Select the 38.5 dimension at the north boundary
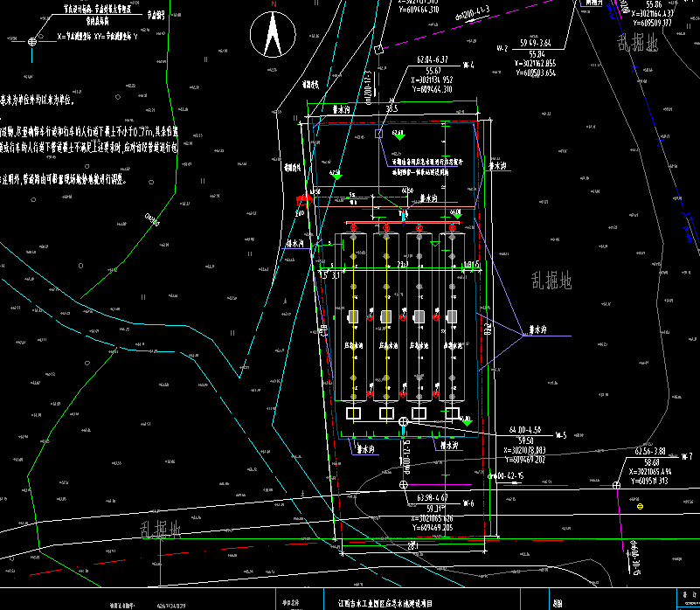Viewport: 700px width, 610px height. click(392, 108)
